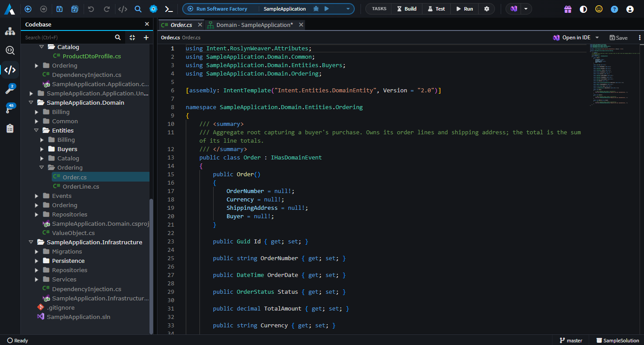The height and width of the screenshot is (345, 644).
Task: Click the search magnifier in Codebase panel
Action: pyautogui.click(x=118, y=38)
